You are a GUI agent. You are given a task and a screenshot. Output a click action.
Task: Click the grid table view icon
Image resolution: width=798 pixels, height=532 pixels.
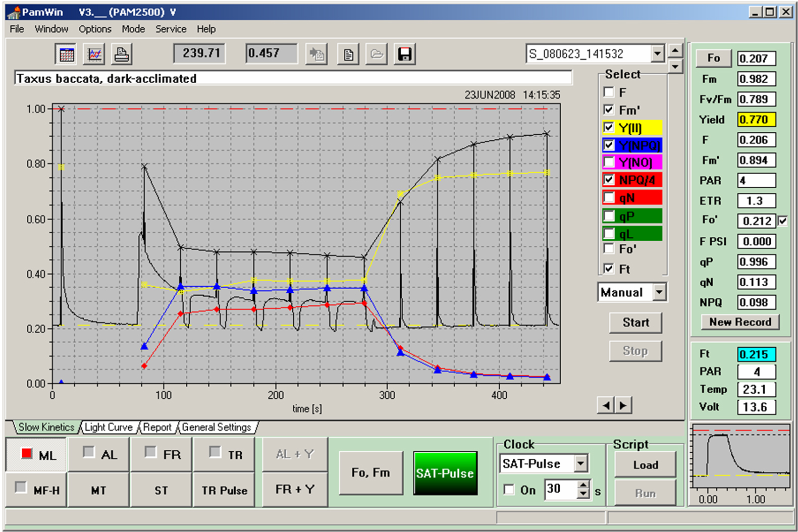coord(67,54)
